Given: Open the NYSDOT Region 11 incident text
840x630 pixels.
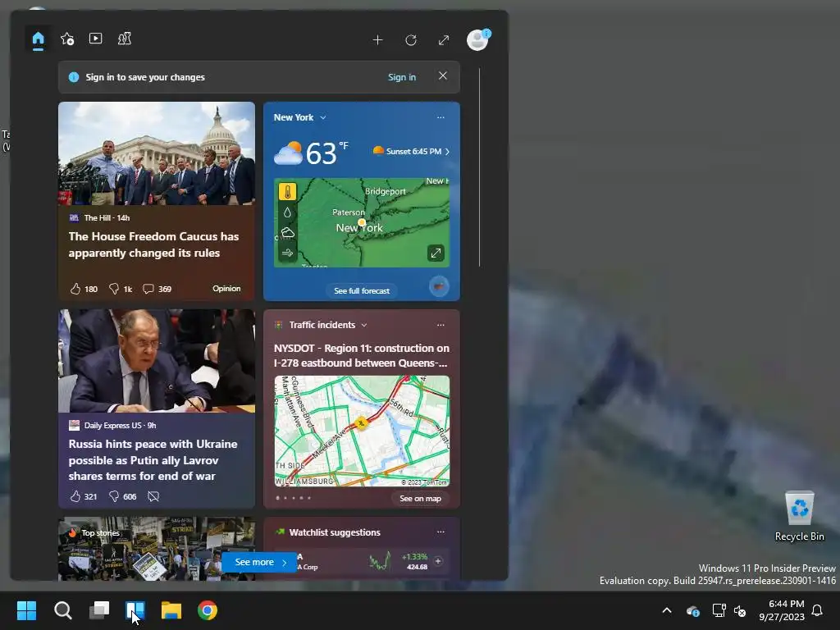Looking at the screenshot, I should click(x=362, y=355).
